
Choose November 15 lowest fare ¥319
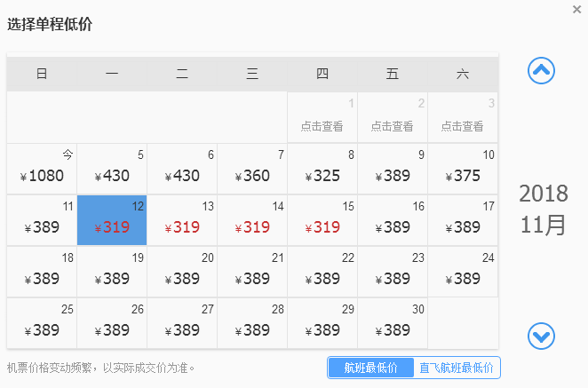click(322, 220)
